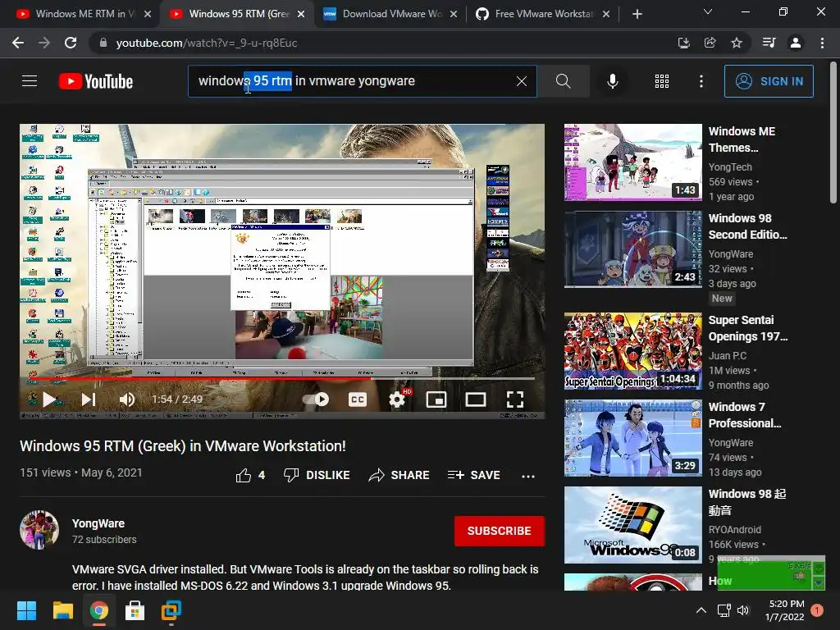Open more actions ellipsis under video

pyautogui.click(x=527, y=476)
